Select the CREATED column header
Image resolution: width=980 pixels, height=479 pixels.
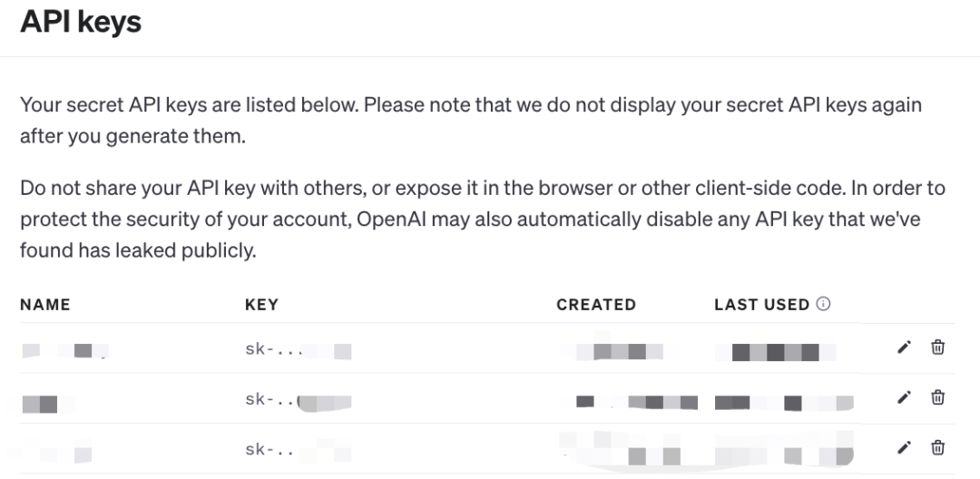click(596, 305)
